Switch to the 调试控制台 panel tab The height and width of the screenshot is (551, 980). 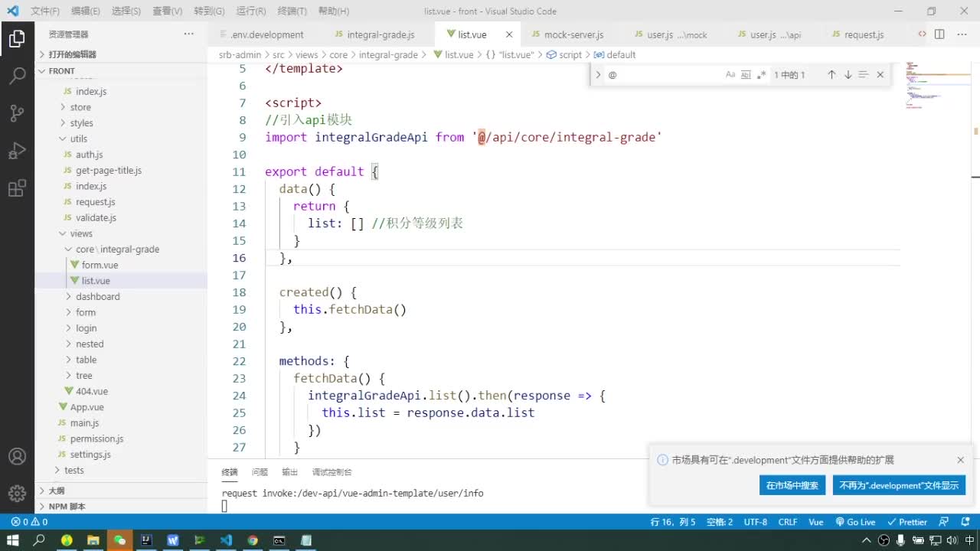[x=332, y=472]
